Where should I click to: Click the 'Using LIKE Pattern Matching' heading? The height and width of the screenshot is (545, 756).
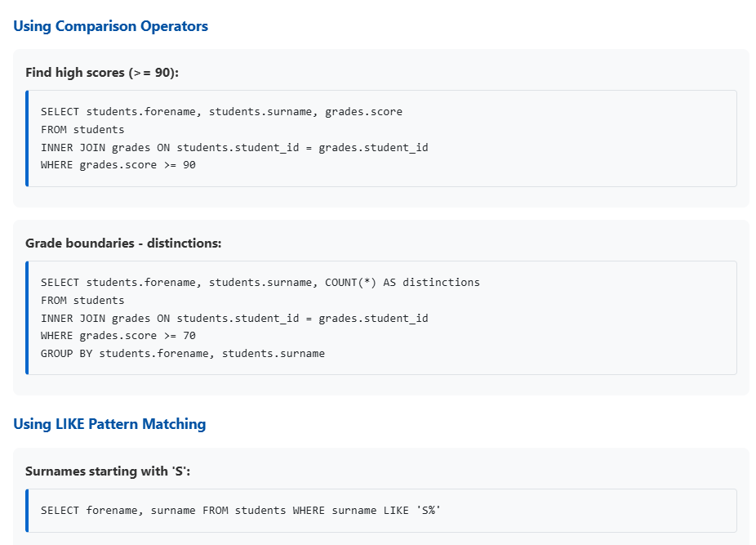coord(109,424)
